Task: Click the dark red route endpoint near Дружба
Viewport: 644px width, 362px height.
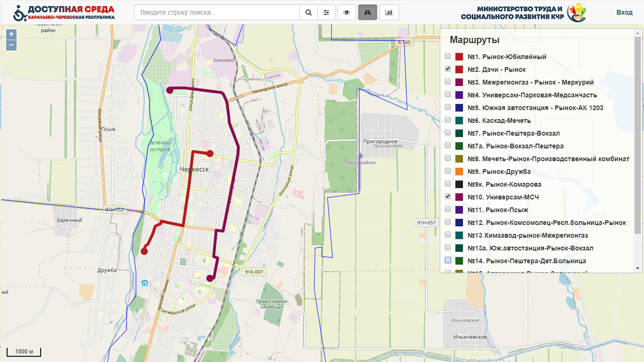Action: point(144,251)
